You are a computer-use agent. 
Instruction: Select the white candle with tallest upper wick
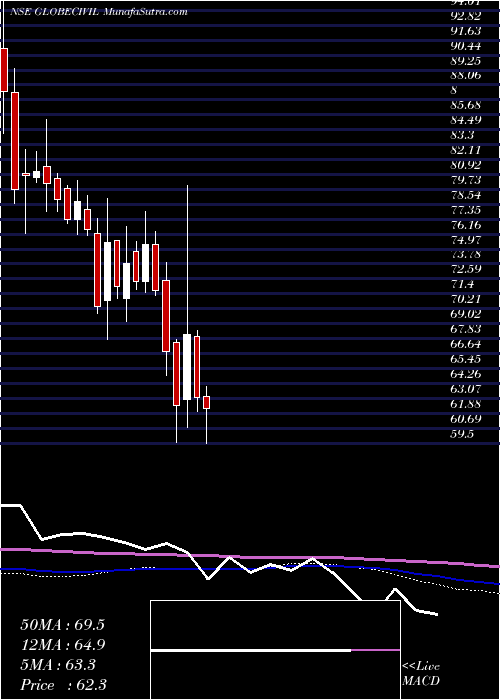click(187, 367)
